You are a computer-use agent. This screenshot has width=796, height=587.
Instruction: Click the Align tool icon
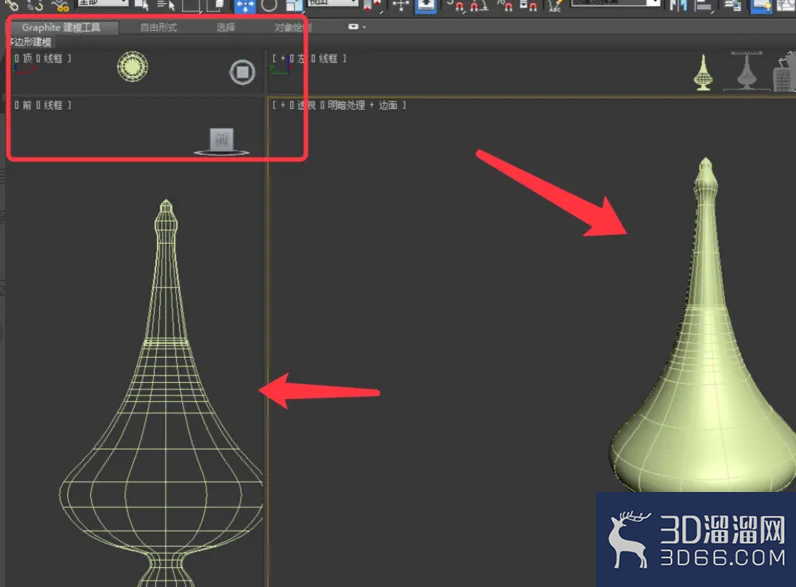pos(704,6)
